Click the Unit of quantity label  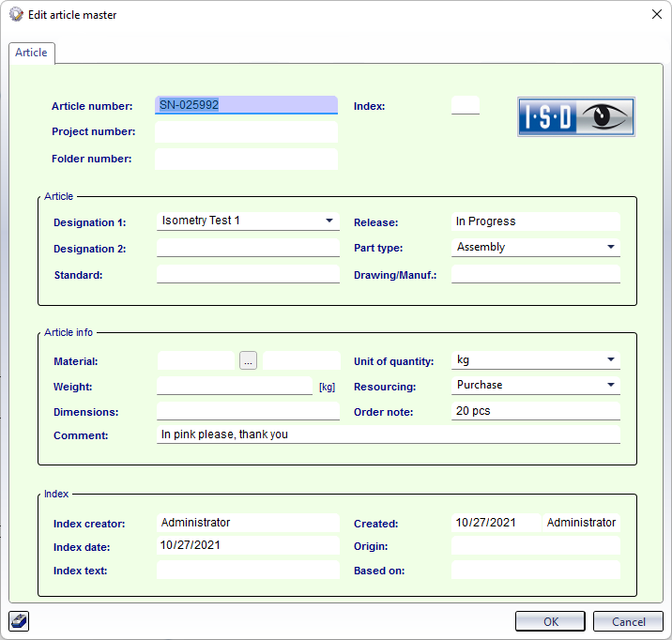pyautogui.click(x=393, y=361)
